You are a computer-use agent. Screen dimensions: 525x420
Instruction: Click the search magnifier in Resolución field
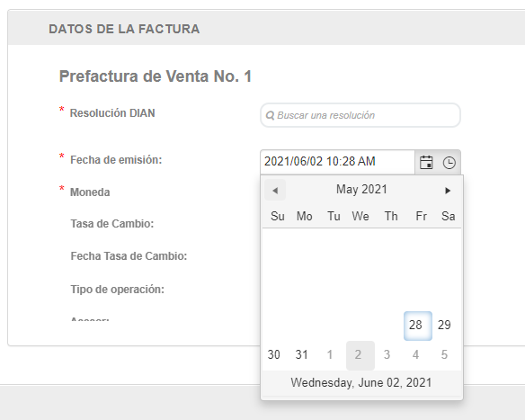click(270, 115)
